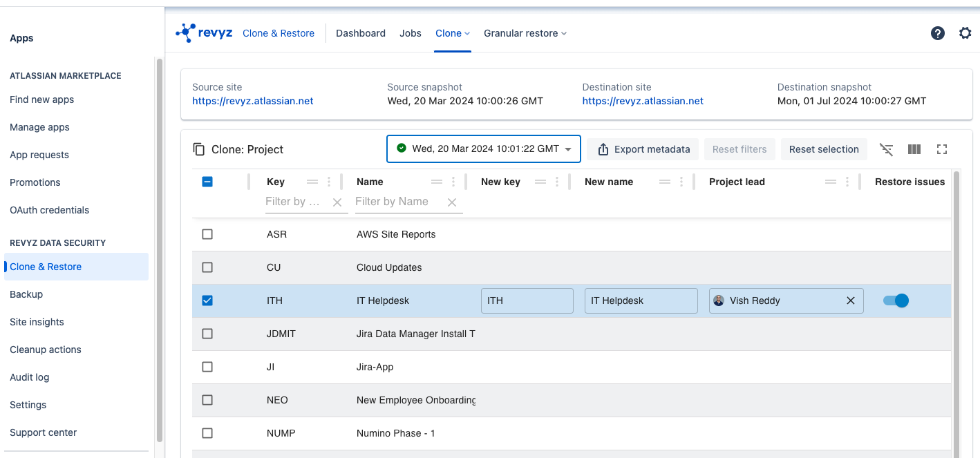
Task: Edit the New name field for ITH
Action: (x=641, y=300)
